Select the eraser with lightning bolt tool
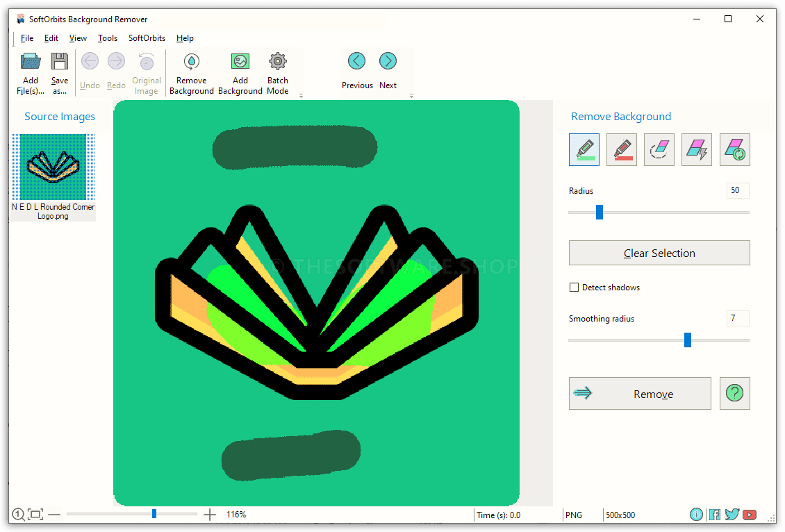Image resolution: width=785 pixels, height=532 pixels. point(697,149)
